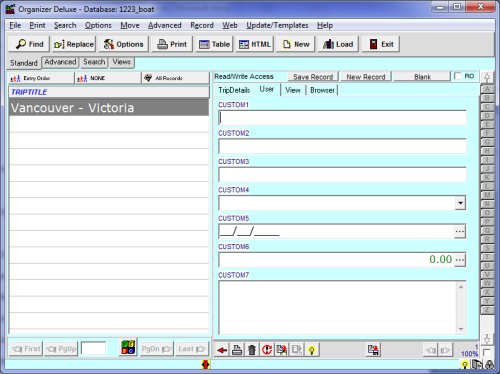Image resolution: width=500 pixels, height=374 pixels.
Task: Click the CUSTOM1 text field
Action: point(342,118)
